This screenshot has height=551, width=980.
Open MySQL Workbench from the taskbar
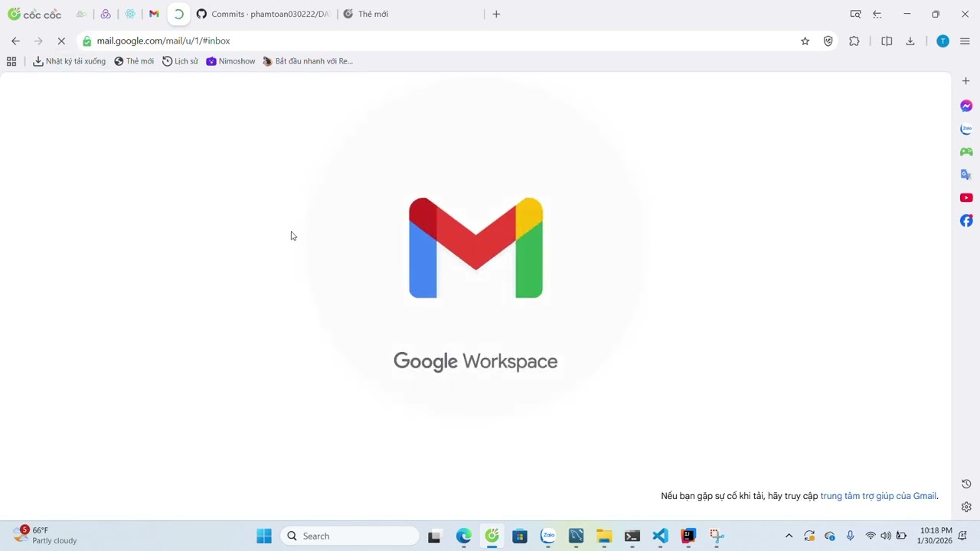(x=577, y=536)
